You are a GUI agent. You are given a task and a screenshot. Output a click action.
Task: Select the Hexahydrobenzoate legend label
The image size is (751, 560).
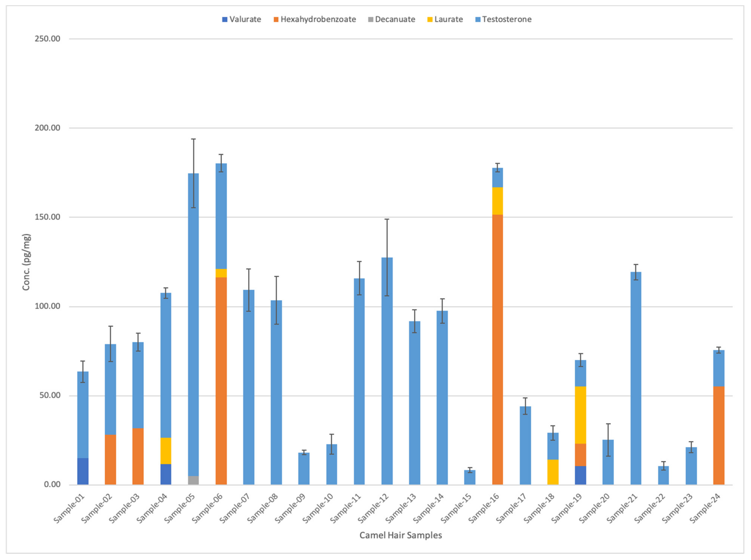[318, 19]
